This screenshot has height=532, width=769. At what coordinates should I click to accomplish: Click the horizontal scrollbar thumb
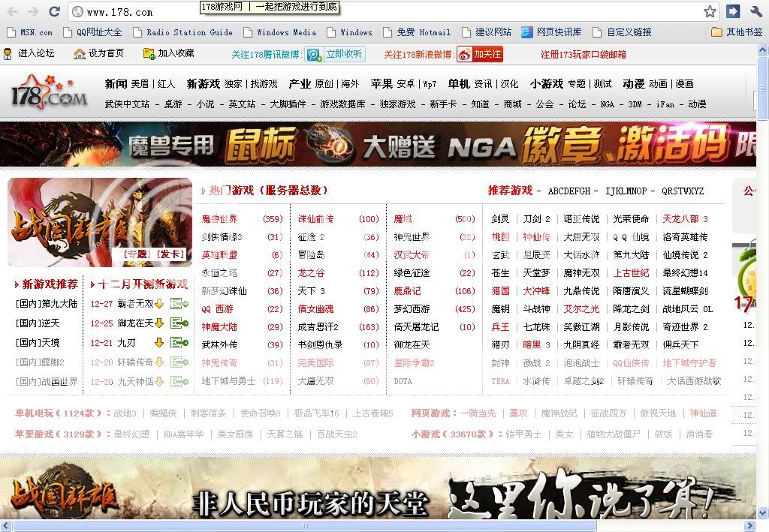pos(304,526)
